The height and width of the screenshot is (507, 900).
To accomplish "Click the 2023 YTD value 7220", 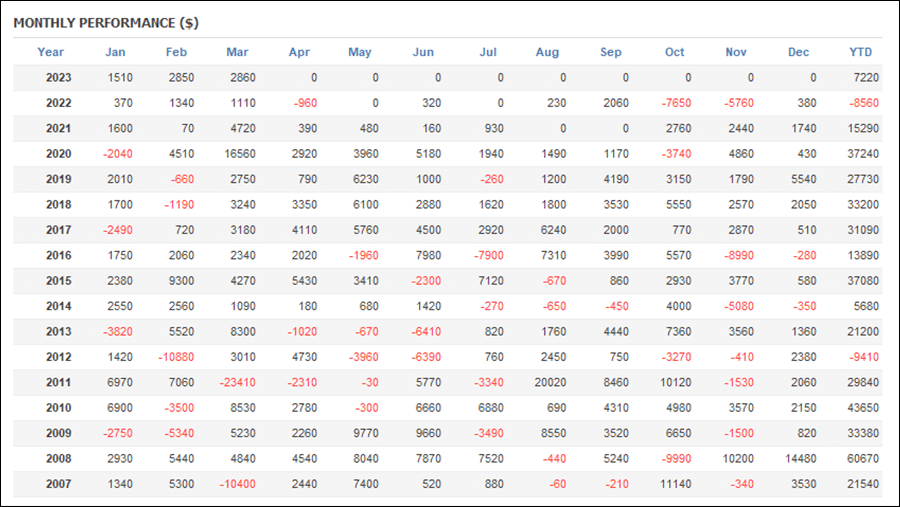I will coord(866,78).
